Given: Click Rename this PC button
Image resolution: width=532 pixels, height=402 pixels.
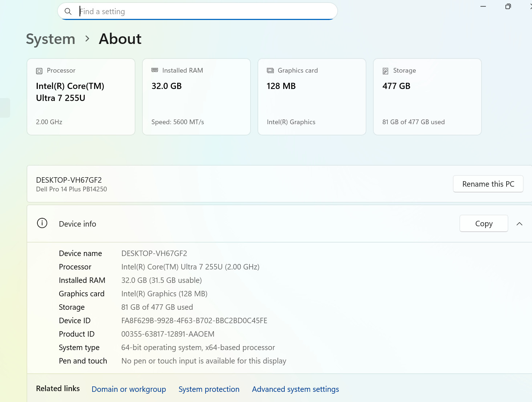Looking at the screenshot, I should click(488, 184).
